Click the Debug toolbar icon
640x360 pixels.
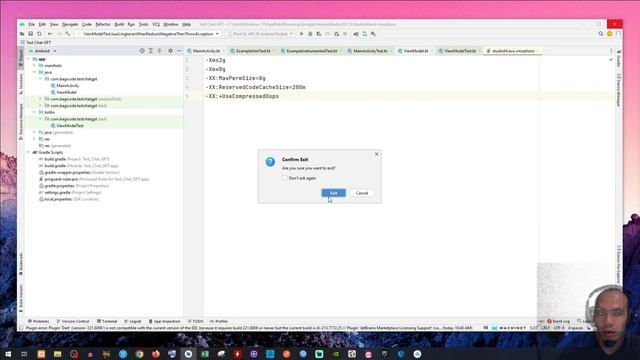tap(310, 34)
